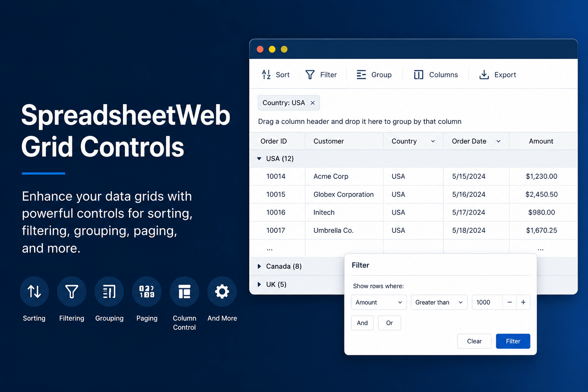Click the Clear button in filter panel
Viewport: 588px width, 392px height.
[474, 341]
